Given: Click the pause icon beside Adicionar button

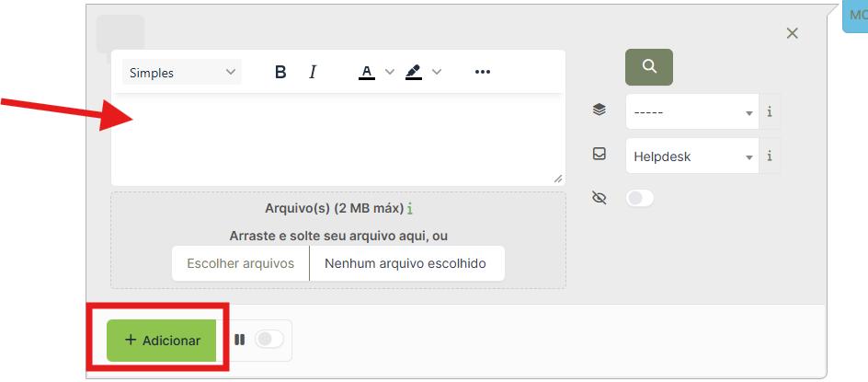Looking at the screenshot, I should [239, 340].
